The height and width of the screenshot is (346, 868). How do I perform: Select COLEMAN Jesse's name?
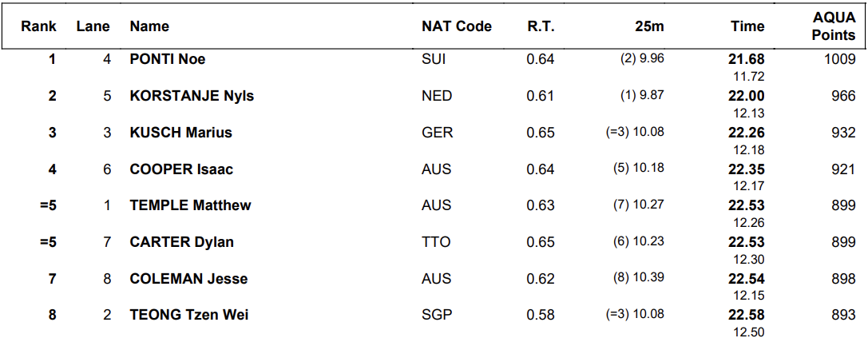[188, 279]
